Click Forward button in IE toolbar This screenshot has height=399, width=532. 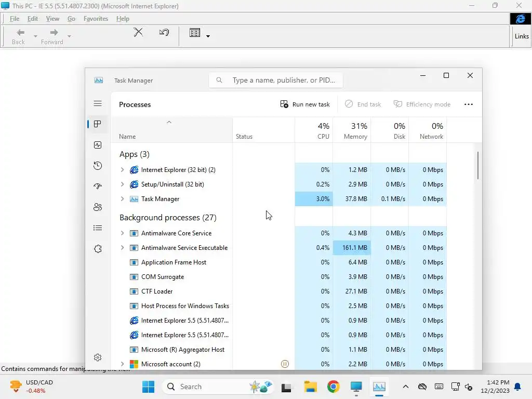52,37
